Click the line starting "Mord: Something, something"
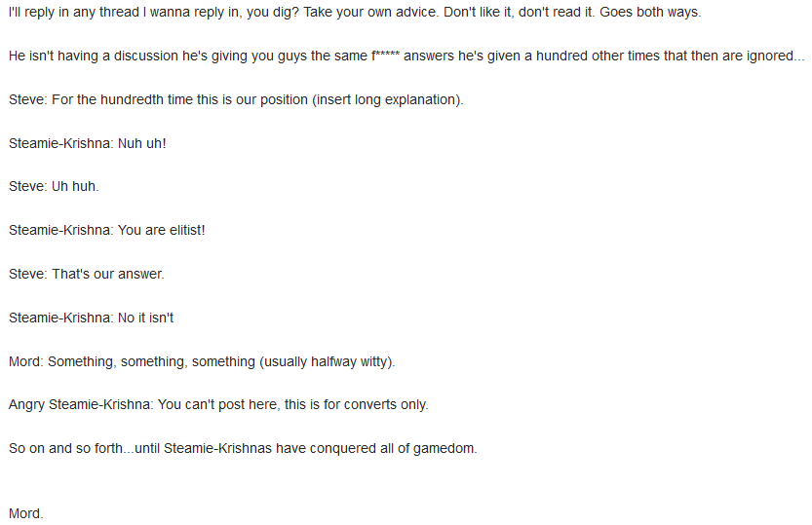Screen dimensions: 812x525 202,361
